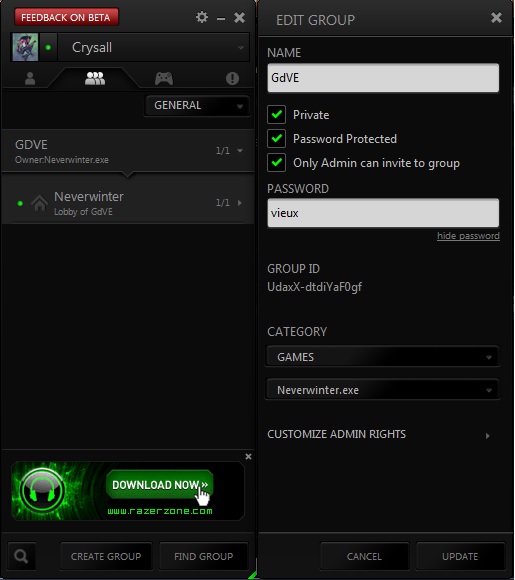515x580 pixels.
Task: Open the notifications exclamation icon
Action: pos(232,78)
